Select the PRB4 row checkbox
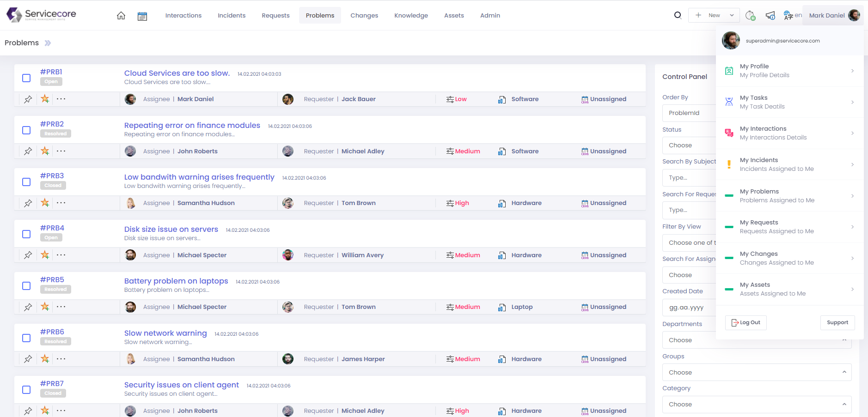This screenshot has height=417, width=868. 26,234
